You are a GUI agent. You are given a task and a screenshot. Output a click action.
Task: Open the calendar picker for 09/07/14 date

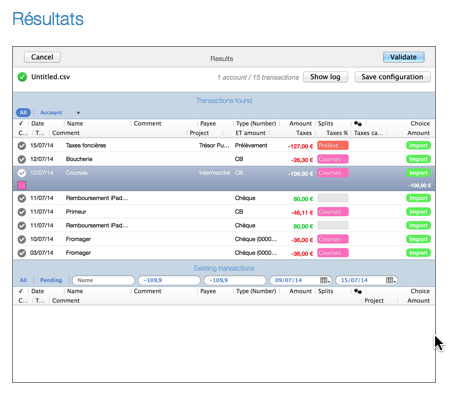point(324,280)
